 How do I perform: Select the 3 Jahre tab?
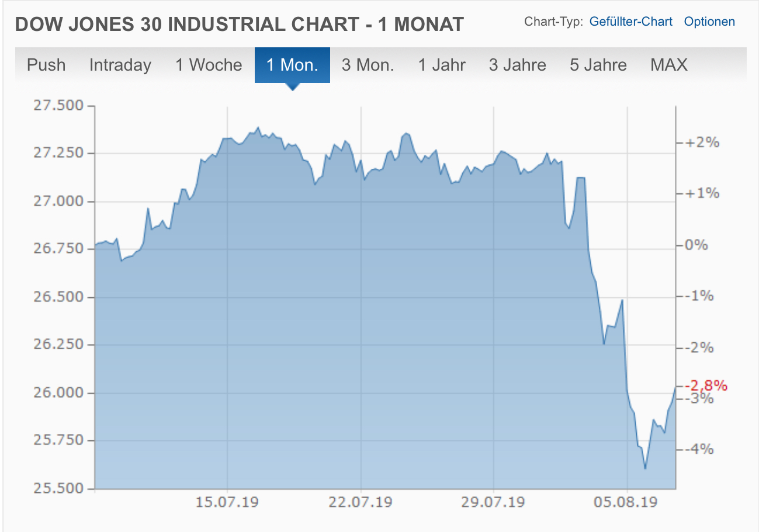tap(517, 65)
